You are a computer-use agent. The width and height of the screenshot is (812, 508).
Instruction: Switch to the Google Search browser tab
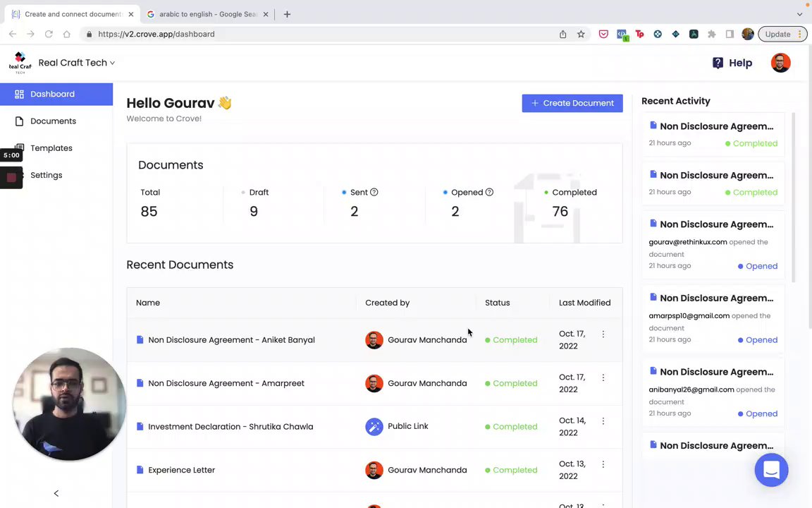click(x=204, y=14)
